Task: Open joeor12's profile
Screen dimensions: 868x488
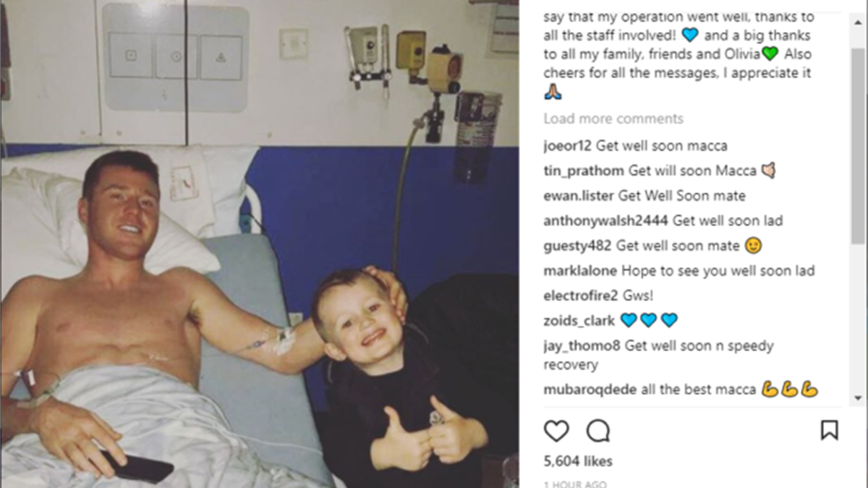Action: click(x=568, y=146)
